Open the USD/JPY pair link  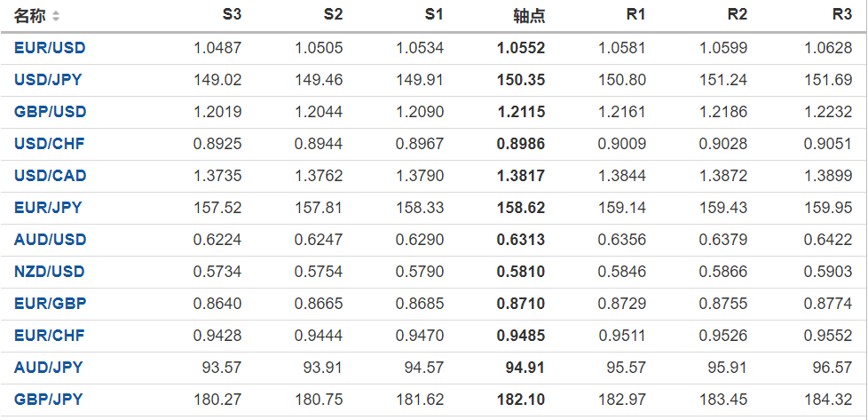point(48,80)
